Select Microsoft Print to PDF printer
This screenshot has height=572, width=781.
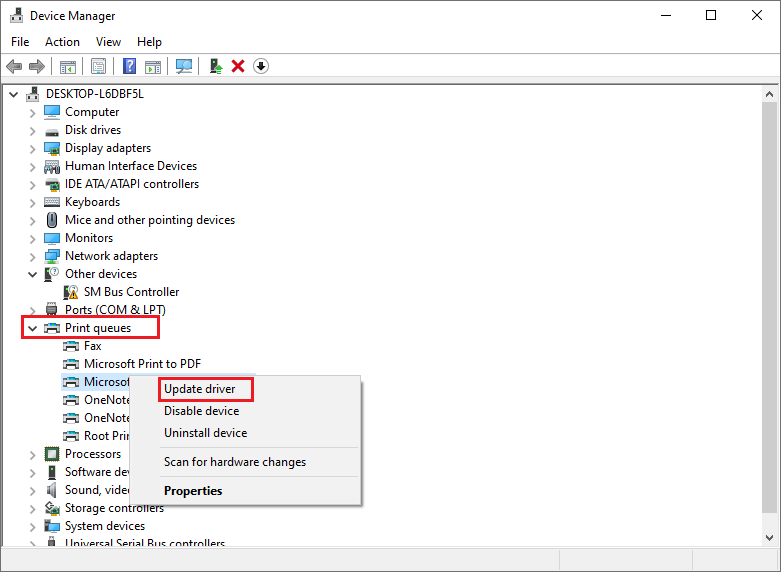[142, 364]
